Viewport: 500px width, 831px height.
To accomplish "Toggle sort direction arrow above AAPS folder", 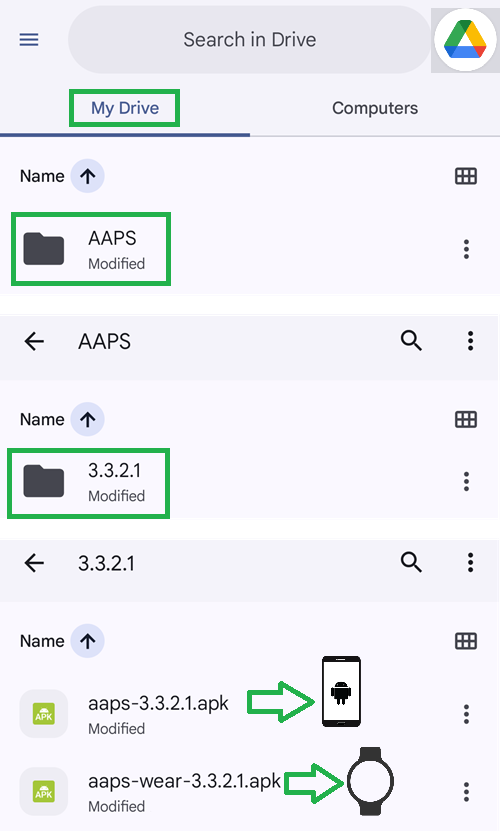I will pos(87,176).
